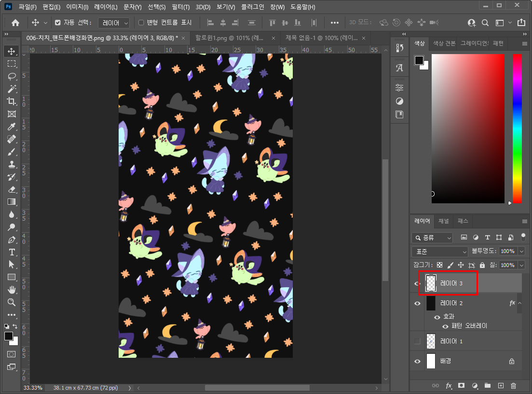
Task: Open 종류 layer filter dropdown
Action: click(432, 238)
